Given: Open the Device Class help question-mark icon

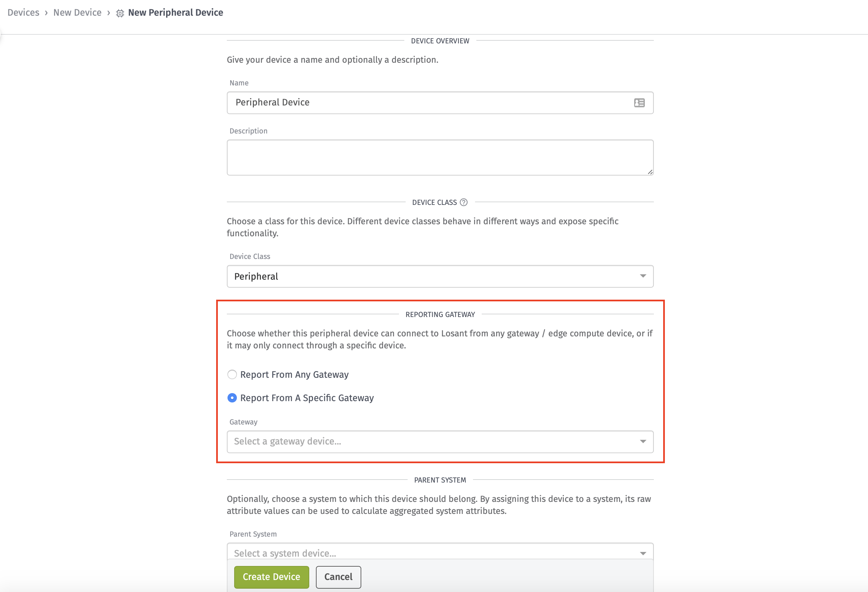Looking at the screenshot, I should pos(463,202).
